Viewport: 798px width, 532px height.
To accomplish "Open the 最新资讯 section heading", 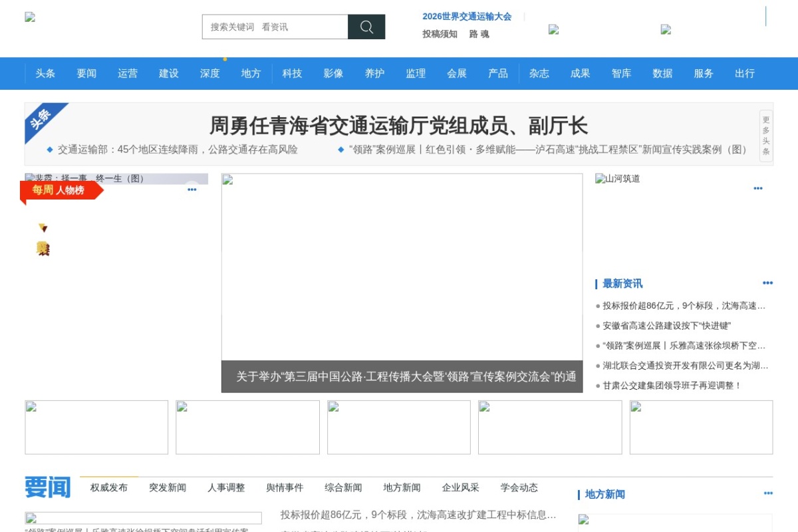I will pos(622,283).
